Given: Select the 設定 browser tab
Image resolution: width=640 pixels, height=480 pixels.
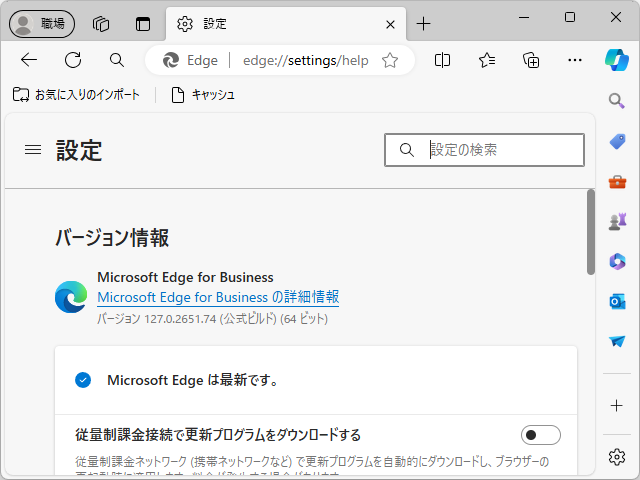Looking at the screenshot, I should click(x=286, y=24).
